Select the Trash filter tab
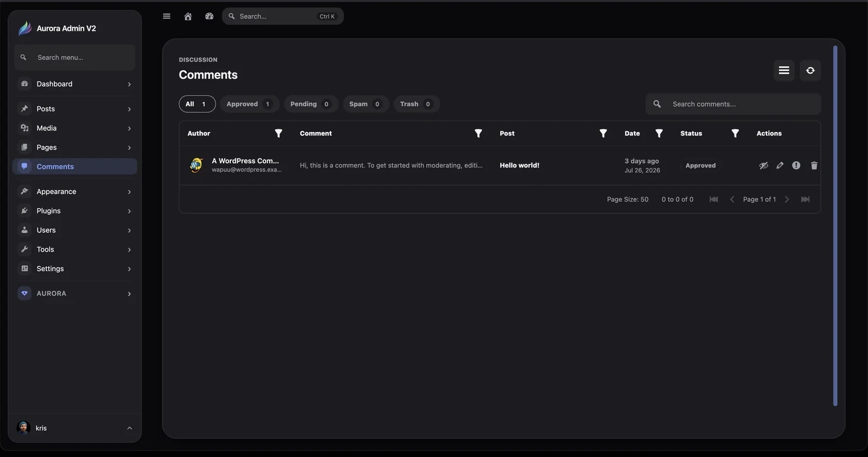Viewport: 868px width, 457px height. (x=417, y=104)
